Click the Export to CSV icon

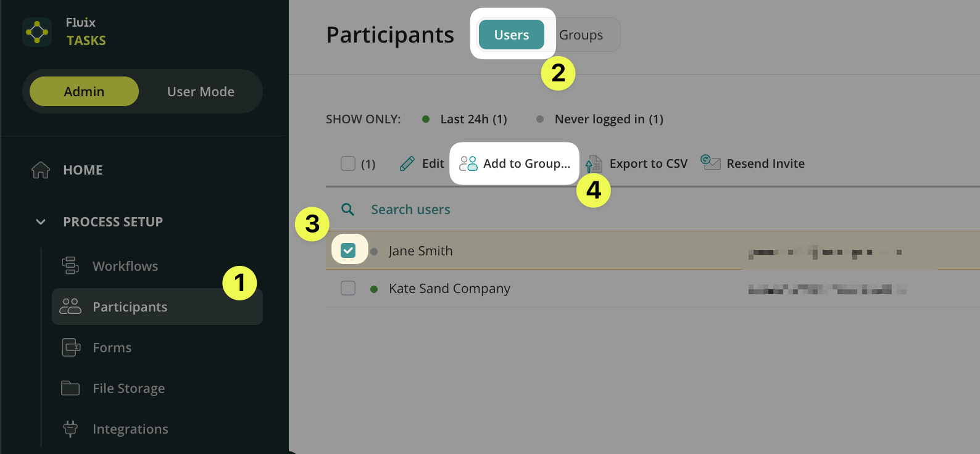pos(594,164)
